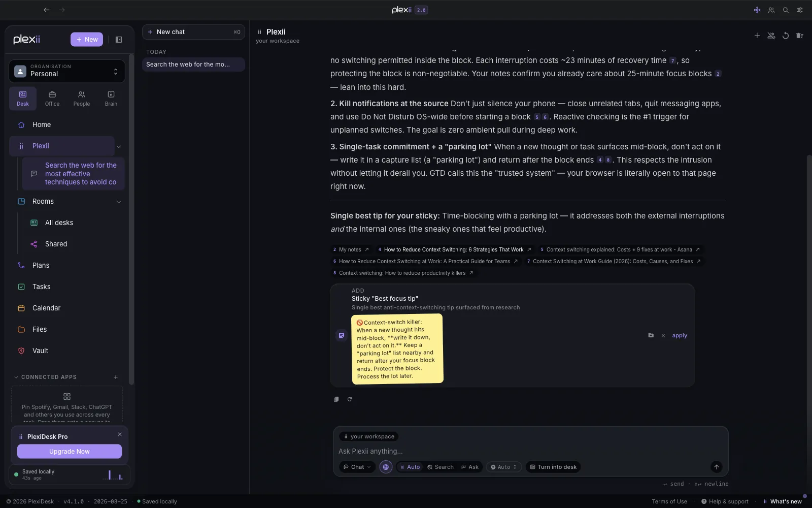Copy the response using the copy icon
The image size is (812, 508).
[336, 399]
